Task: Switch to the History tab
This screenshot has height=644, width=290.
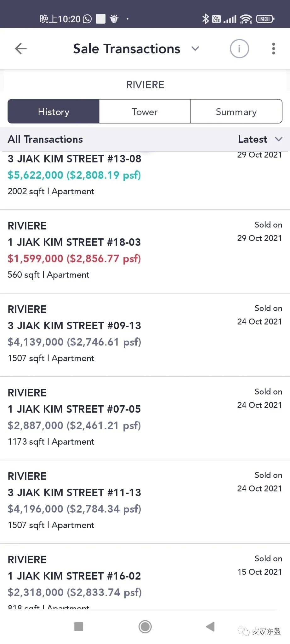Action: pos(54,112)
